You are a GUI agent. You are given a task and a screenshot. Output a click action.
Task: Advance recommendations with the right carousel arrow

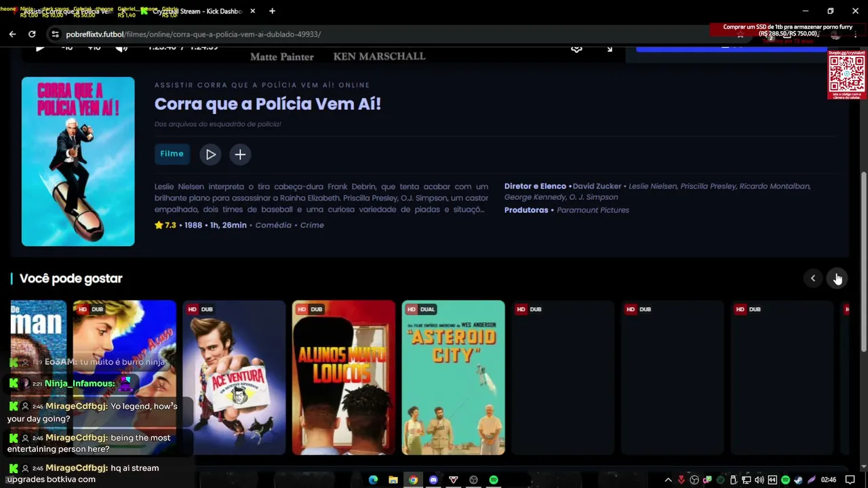click(x=837, y=279)
